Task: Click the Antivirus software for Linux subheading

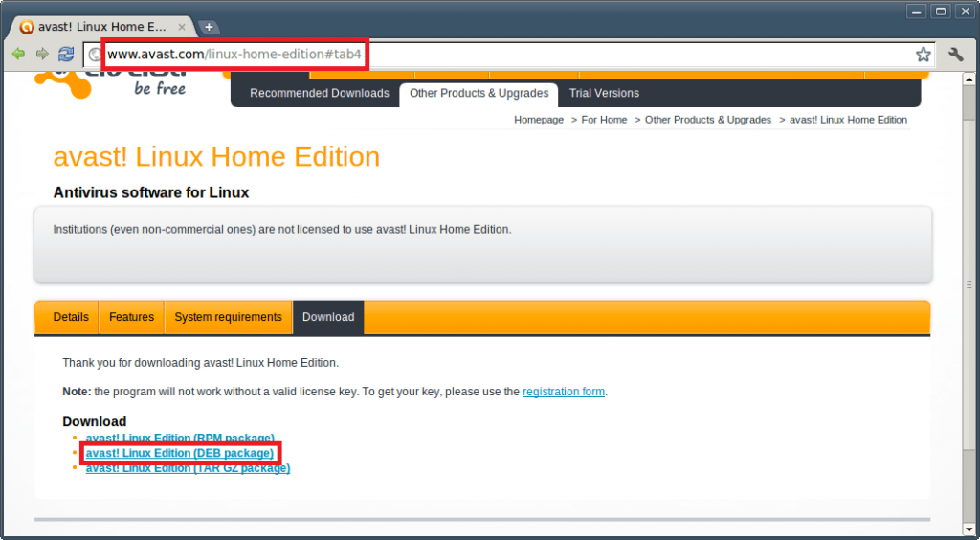Action: (151, 192)
